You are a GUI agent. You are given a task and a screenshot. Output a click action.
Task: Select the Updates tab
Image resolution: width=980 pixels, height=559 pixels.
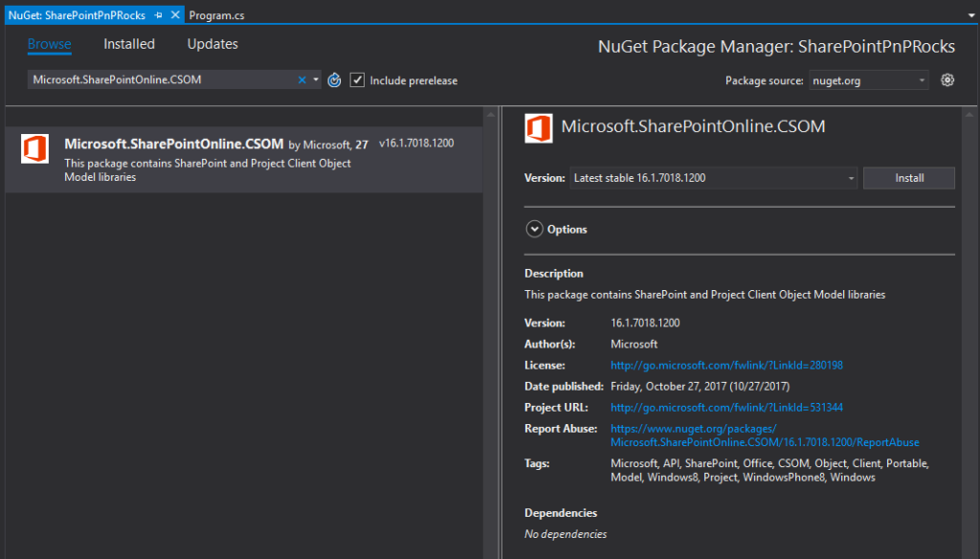point(212,44)
